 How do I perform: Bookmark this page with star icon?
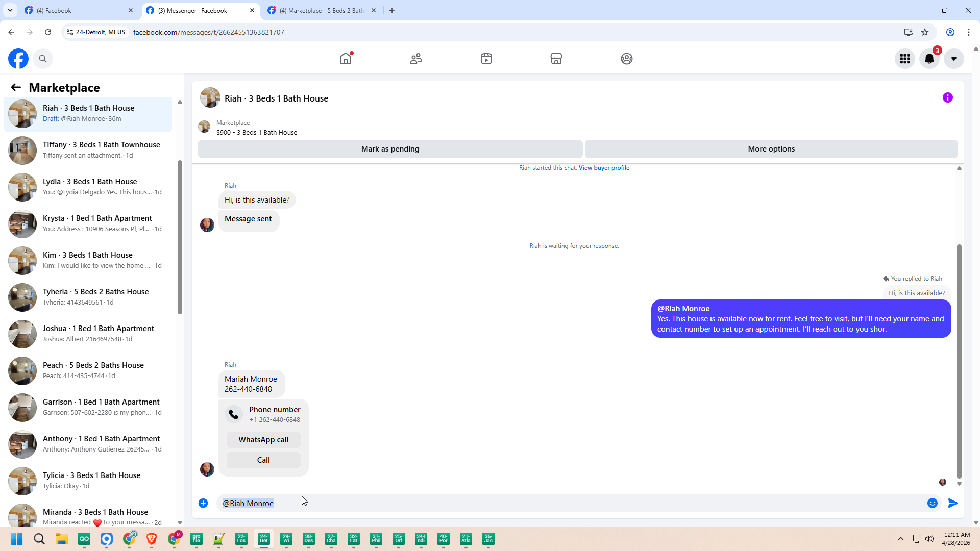(925, 32)
